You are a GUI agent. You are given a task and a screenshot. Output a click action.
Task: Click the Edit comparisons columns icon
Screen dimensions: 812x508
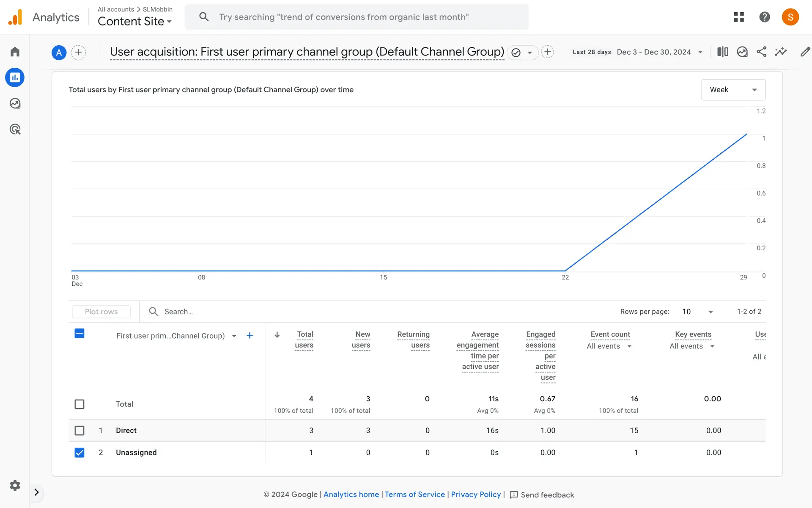pos(722,52)
